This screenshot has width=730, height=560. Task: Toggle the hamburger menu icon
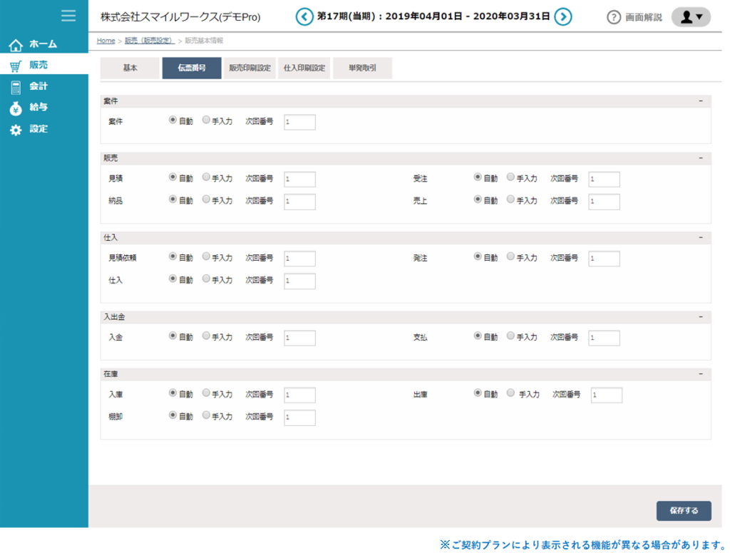click(x=68, y=16)
